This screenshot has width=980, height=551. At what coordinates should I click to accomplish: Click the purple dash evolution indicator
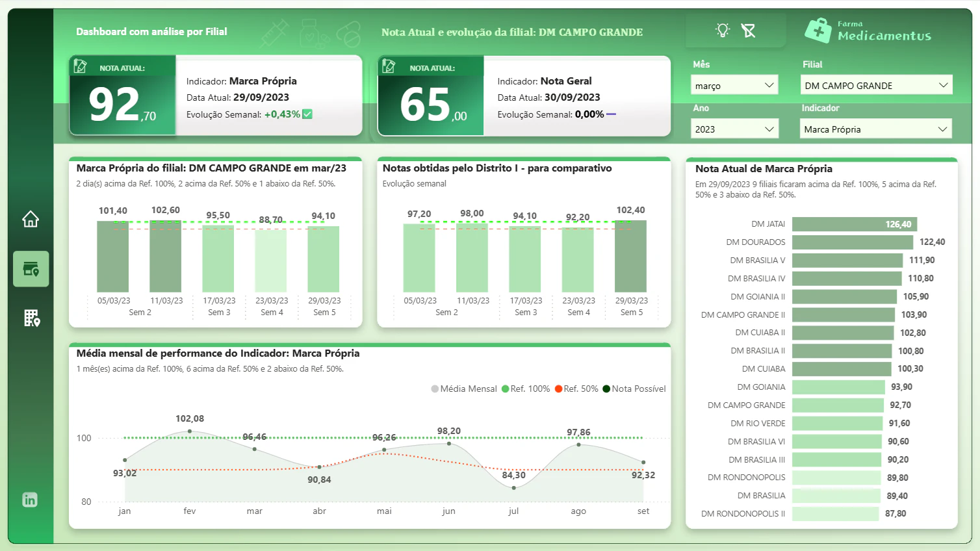(611, 114)
